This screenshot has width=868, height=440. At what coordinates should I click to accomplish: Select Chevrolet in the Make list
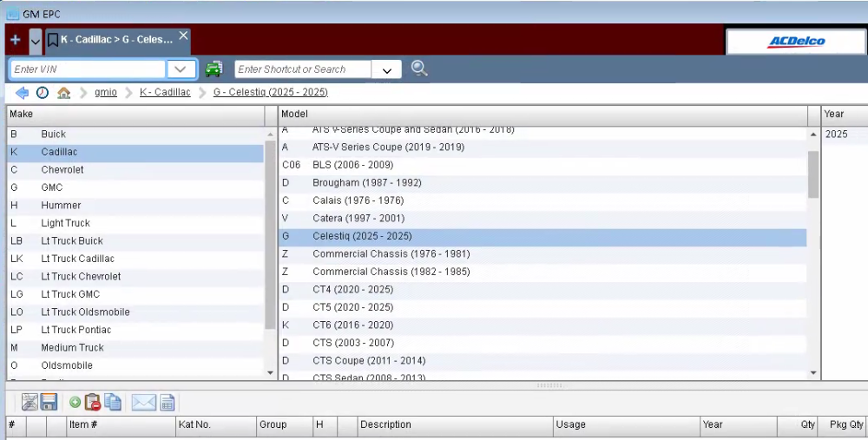[x=135, y=169]
